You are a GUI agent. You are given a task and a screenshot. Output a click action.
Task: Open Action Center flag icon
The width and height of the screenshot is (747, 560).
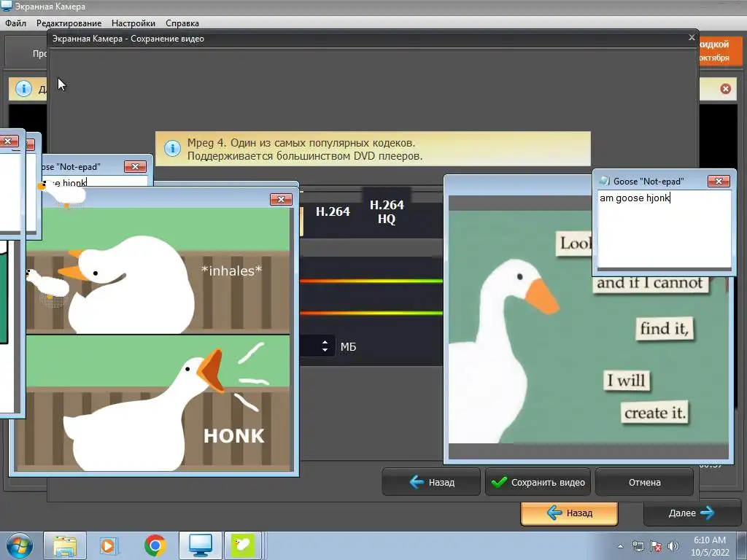(x=656, y=546)
